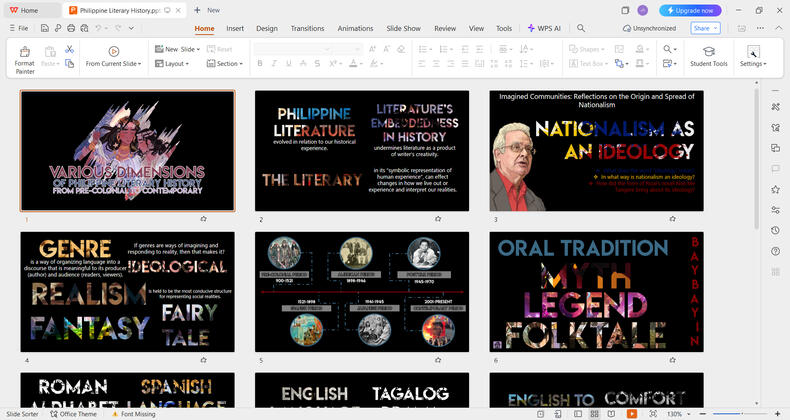Open the Share dropdown button
The image size is (790, 420).
(705, 28)
